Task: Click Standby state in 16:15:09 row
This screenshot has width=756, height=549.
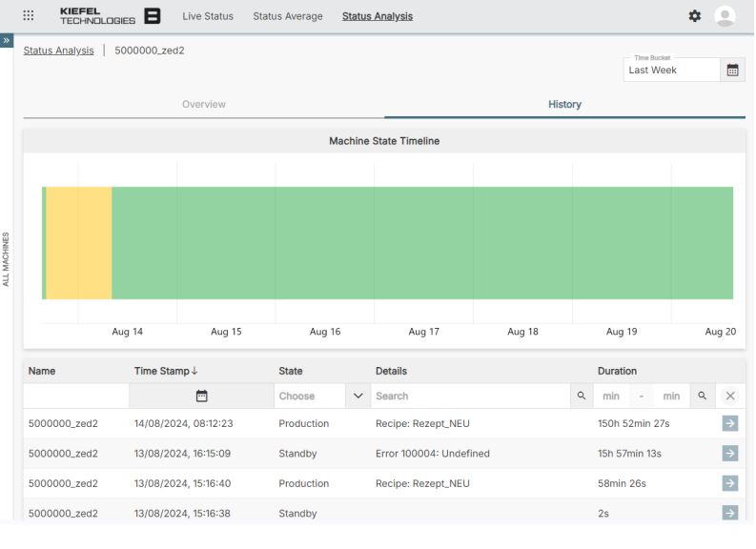Action: (x=297, y=453)
